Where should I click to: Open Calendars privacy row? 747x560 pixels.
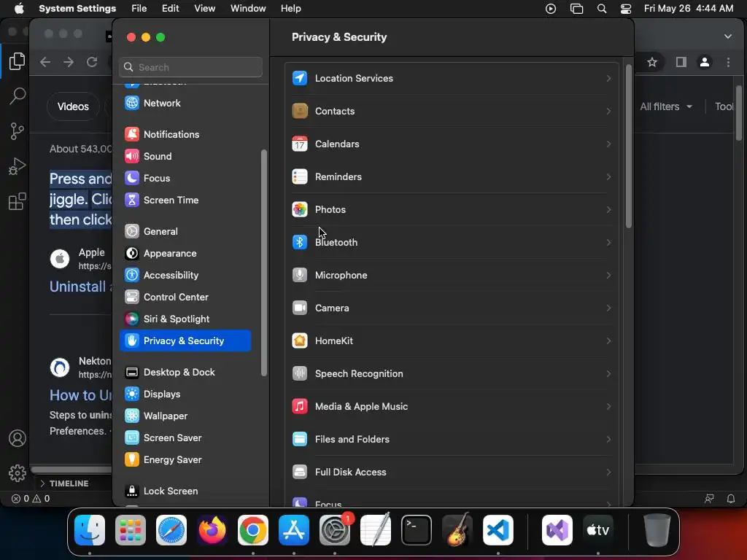[x=452, y=144]
